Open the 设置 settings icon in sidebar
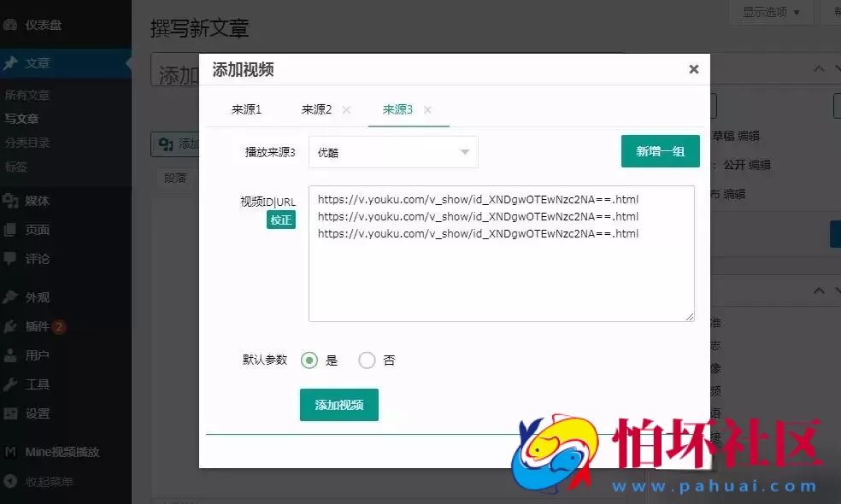841x504 pixels. 12,413
